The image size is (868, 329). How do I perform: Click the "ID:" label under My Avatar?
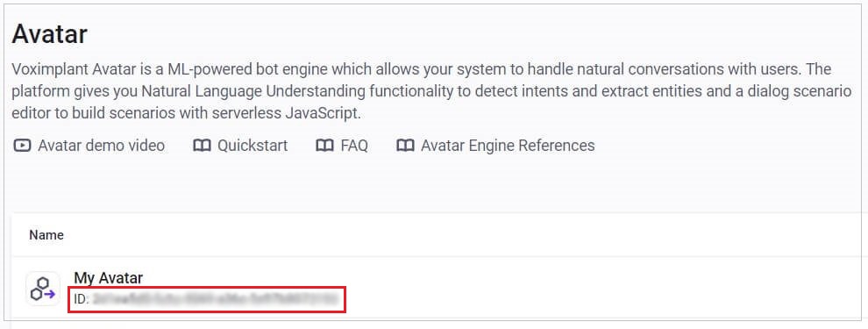(82, 300)
